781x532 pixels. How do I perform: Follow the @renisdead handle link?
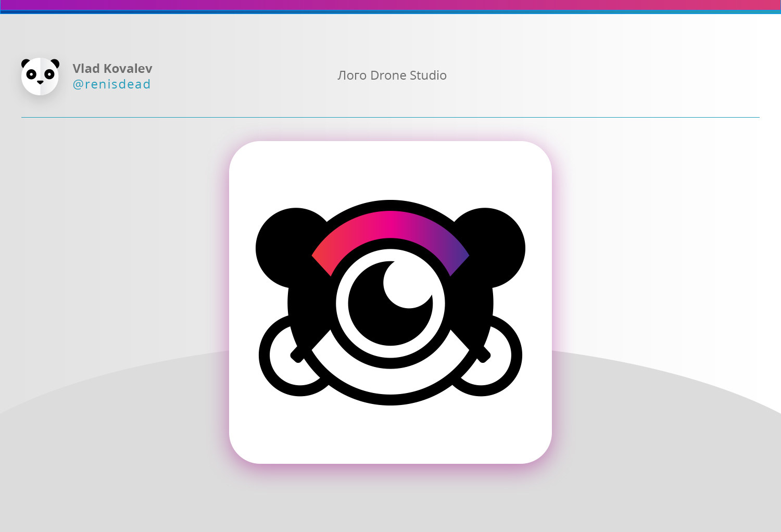pos(111,84)
